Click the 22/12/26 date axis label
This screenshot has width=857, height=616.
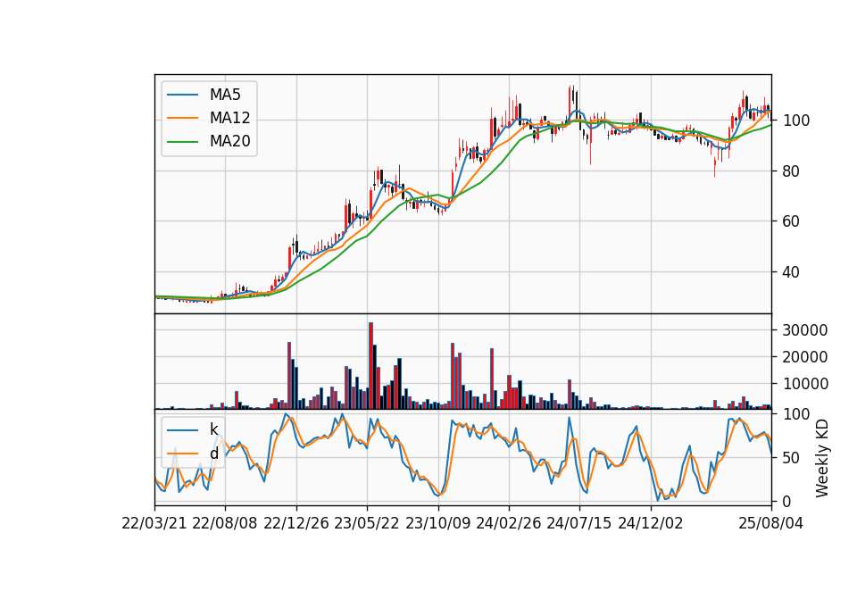(x=296, y=523)
